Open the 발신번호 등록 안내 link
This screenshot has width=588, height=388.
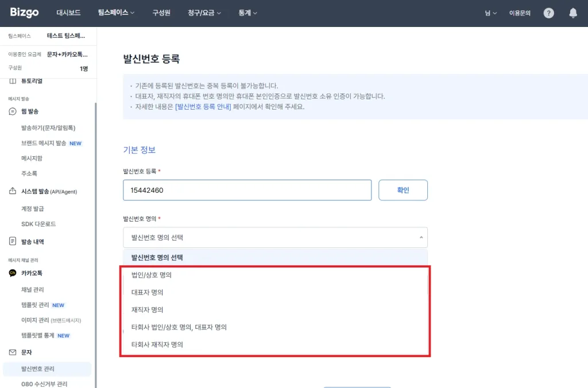203,106
